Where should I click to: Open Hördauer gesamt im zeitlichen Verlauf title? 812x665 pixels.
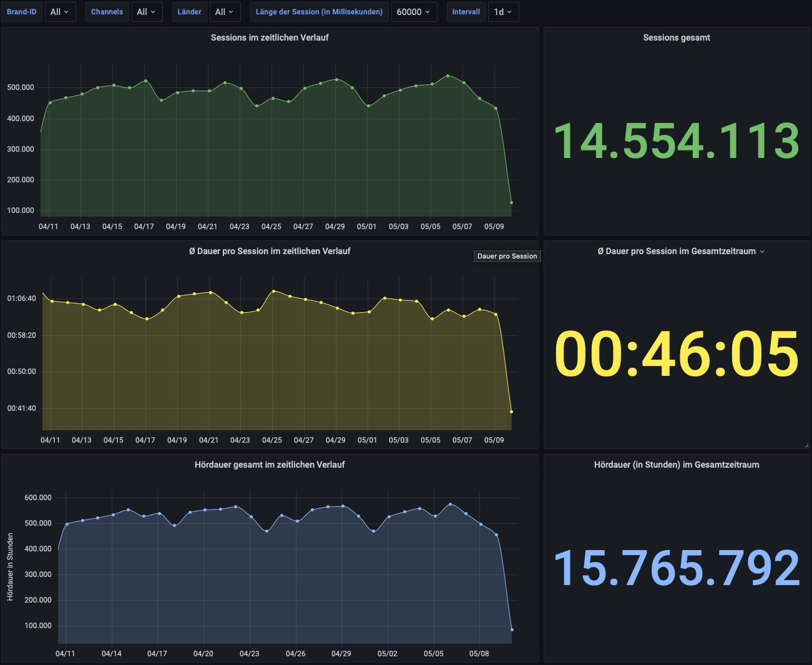pyautogui.click(x=270, y=465)
